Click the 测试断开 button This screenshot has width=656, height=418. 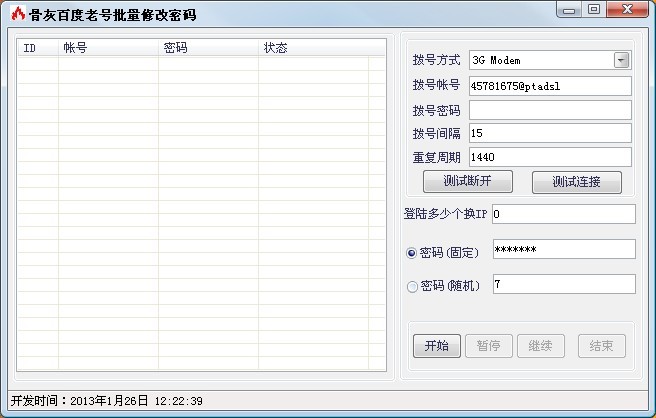click(x=468, y=182)
